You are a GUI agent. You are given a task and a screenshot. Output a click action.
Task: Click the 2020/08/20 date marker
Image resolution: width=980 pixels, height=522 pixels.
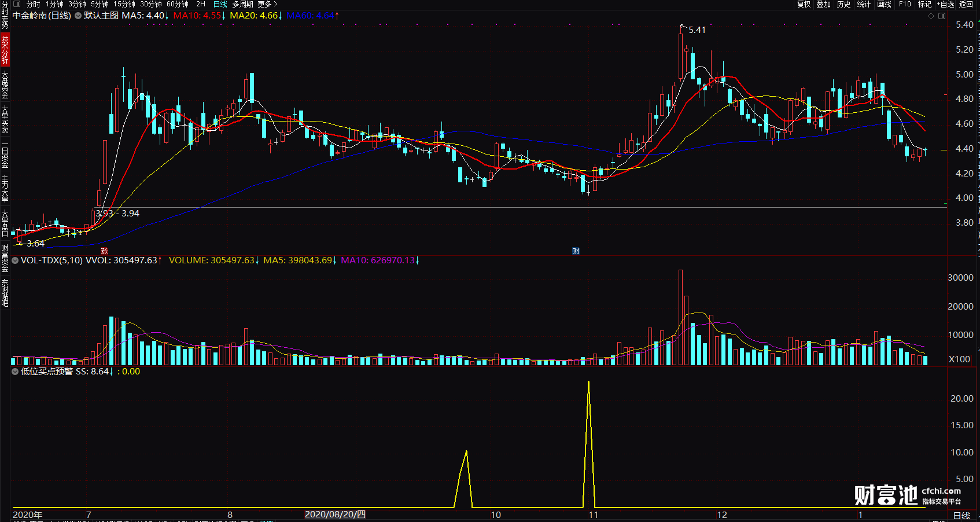tap(335, 514)
